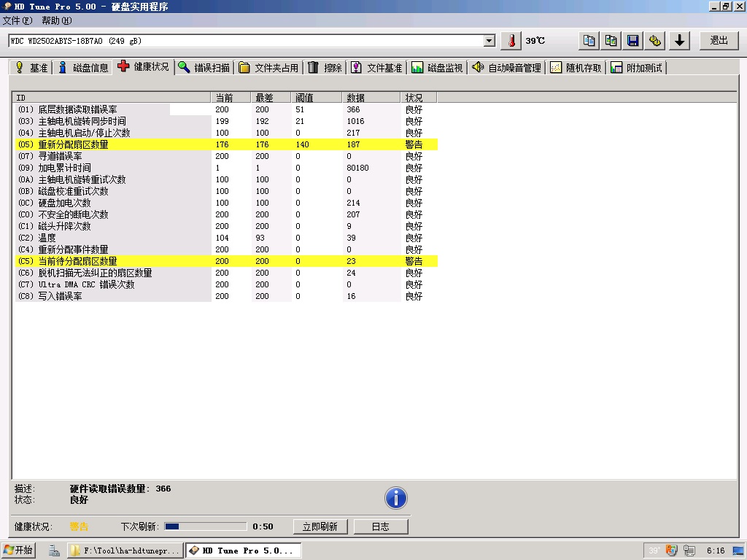The height and width of the screenshot is (560, 747).
Task: Click the blue info icon
Action: (x=396, y=498)
